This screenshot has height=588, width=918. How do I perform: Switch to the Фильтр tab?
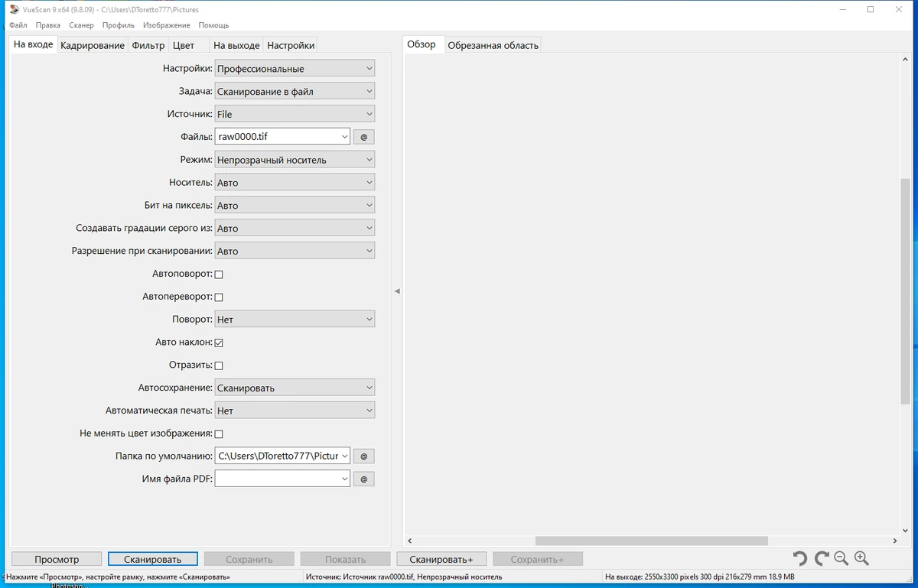[148, 45]
